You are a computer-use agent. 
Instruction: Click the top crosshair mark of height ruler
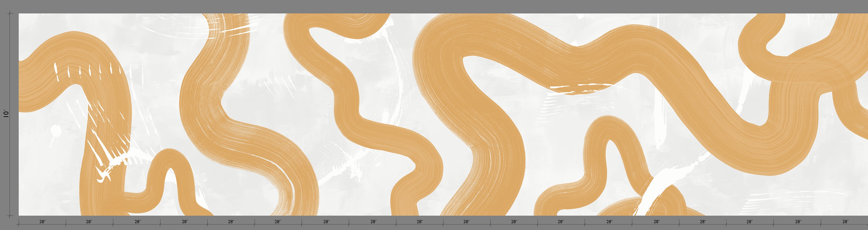[10, 14]
